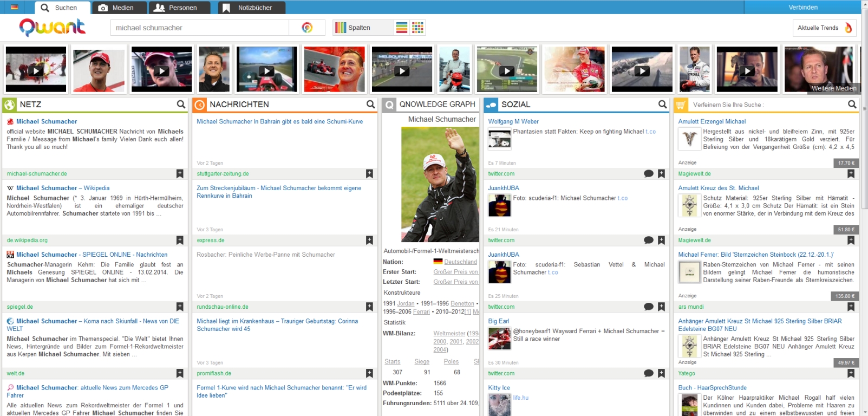Open the Amulett Erzengel Michael product

[712, 121]
